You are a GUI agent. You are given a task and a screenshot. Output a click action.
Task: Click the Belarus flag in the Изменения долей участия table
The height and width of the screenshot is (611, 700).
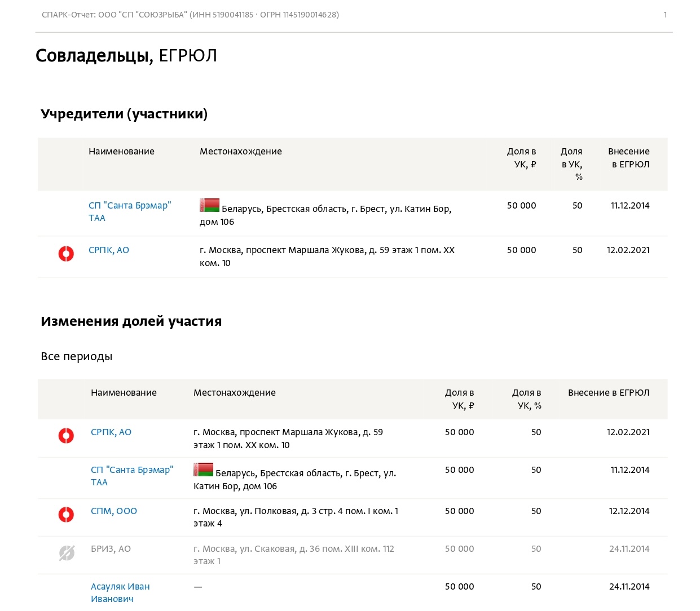tap(203, 470)
